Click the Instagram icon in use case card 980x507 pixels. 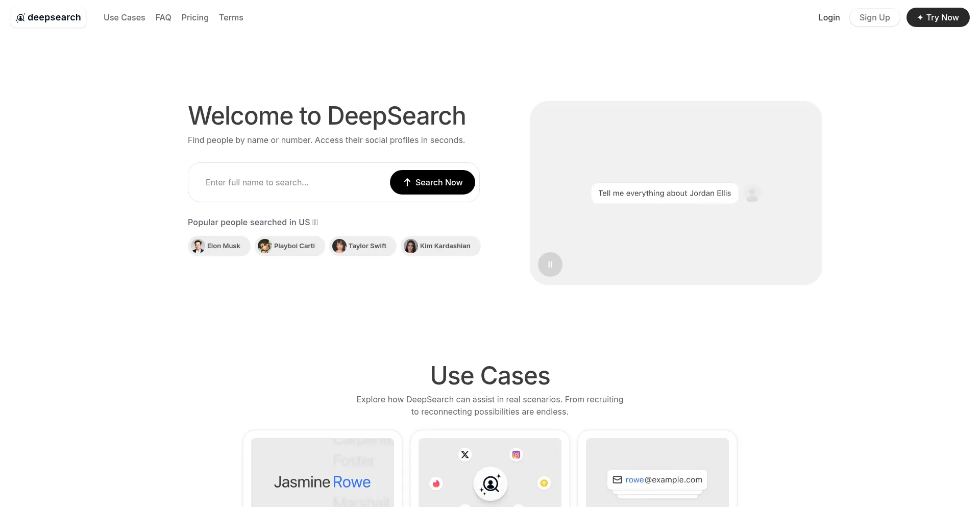516,454
